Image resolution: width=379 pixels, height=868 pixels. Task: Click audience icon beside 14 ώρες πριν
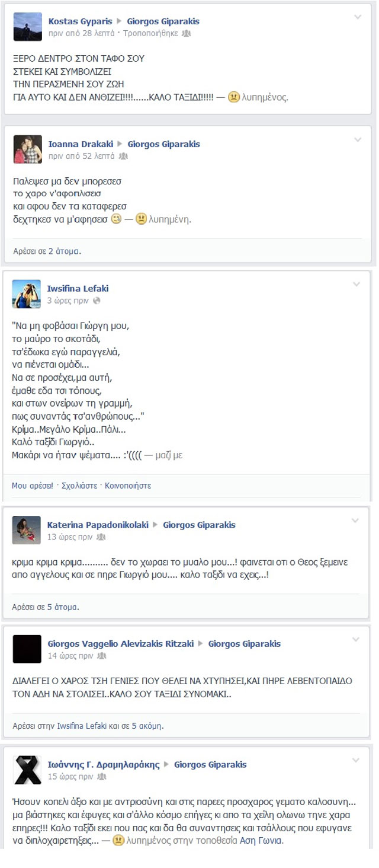(x=101, y=656)
